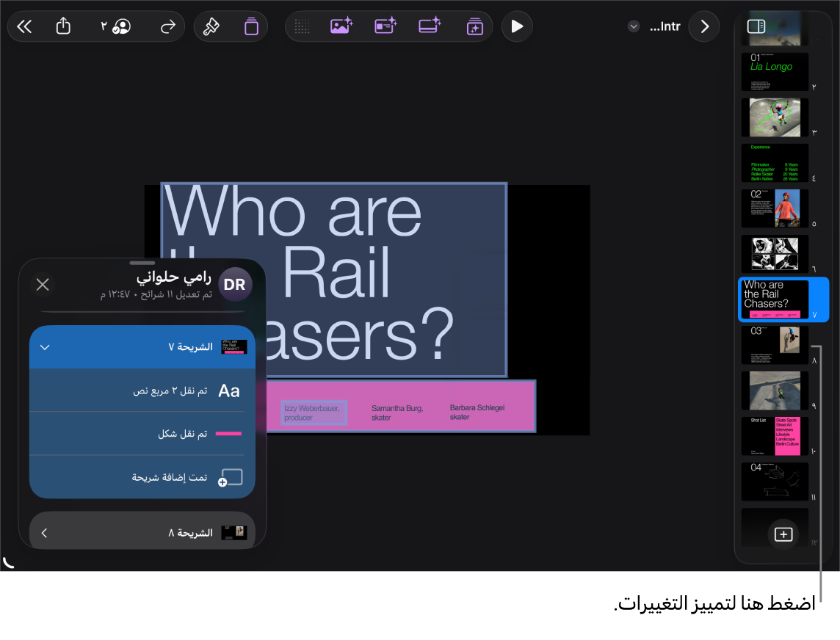This screenshot has width=840, height=640.
Task: Open the document title dropdown arrow
Action: tap(633, 26)
